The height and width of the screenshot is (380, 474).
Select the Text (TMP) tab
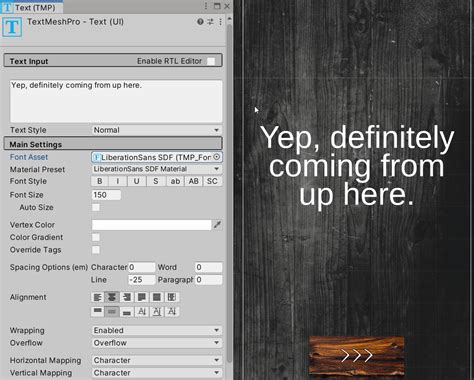click(32, 7)
